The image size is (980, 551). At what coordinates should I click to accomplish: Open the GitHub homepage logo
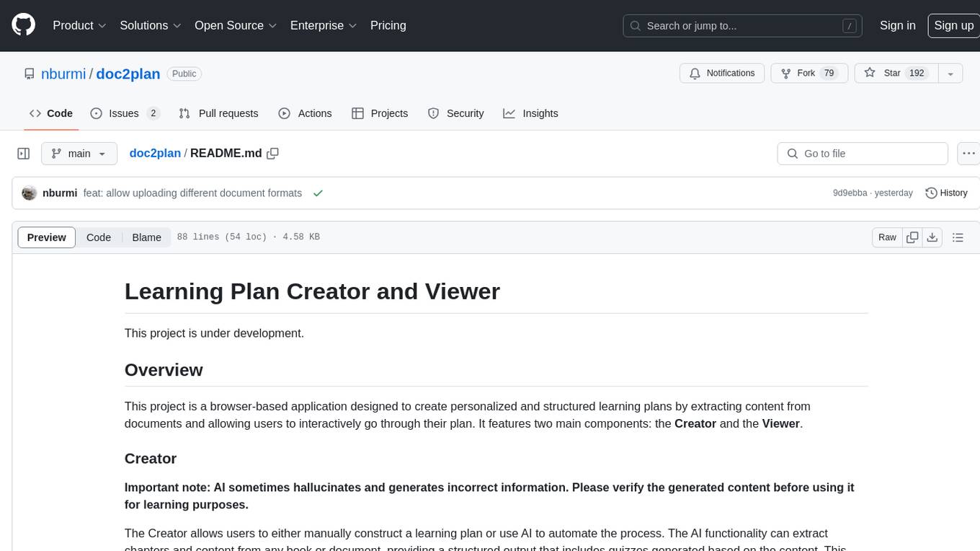23,25
